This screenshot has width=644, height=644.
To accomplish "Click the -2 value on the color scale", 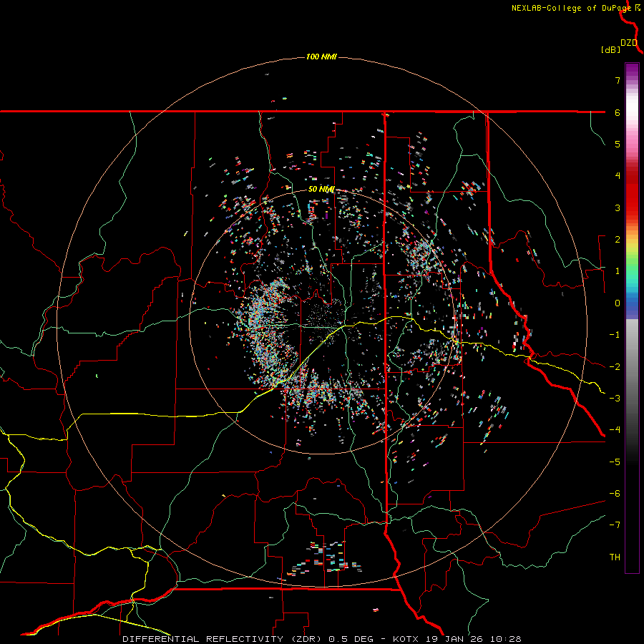I will (615, 367).
